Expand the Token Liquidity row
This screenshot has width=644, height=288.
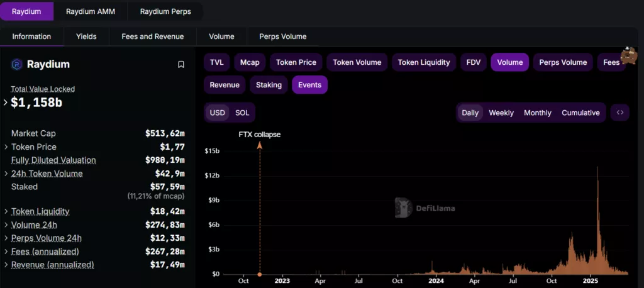tap(6, 211)
